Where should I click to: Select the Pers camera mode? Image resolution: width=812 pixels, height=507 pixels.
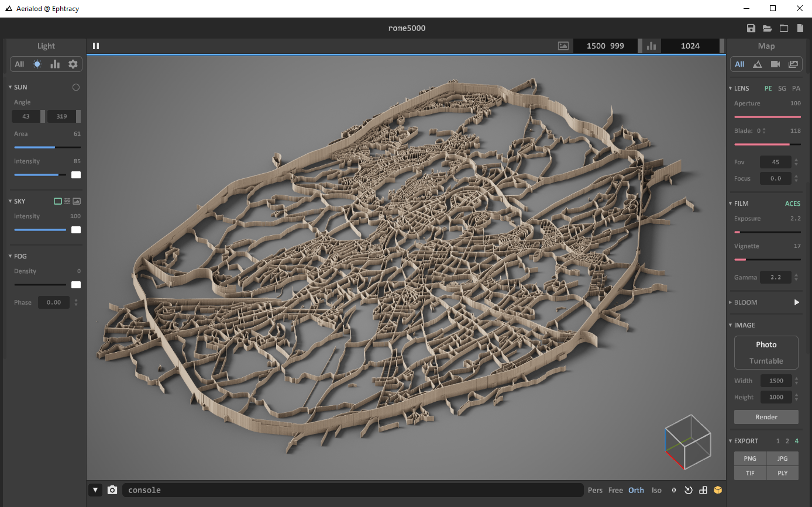click(595, 490)
